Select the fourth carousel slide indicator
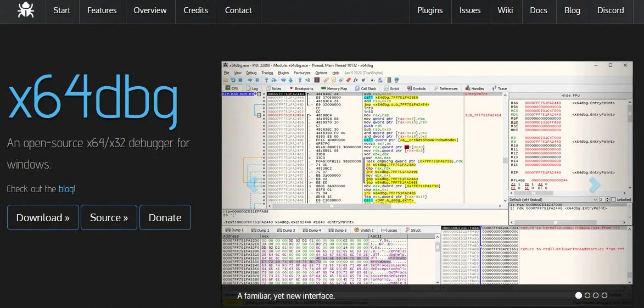The width and height of the screenshot is (644, 308). click(604, 295)
